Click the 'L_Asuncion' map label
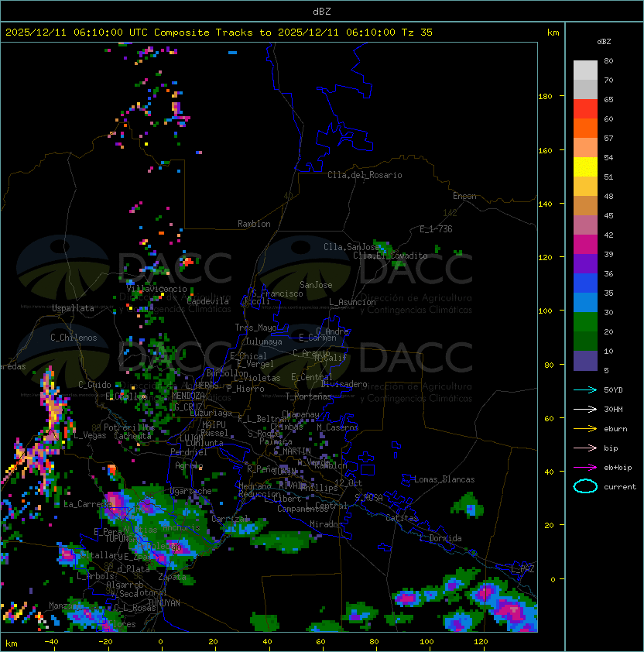The image size is (644, 652). pos(352,302)
